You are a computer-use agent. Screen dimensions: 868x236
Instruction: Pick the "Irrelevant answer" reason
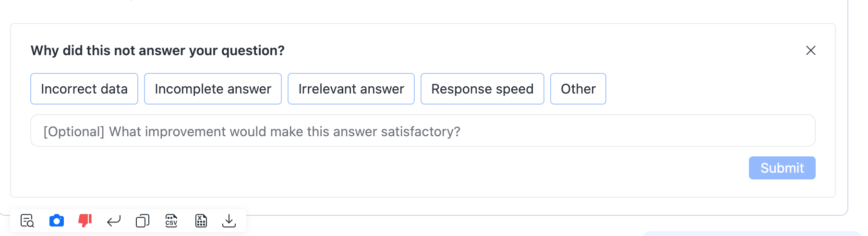[x=351, y=89]
